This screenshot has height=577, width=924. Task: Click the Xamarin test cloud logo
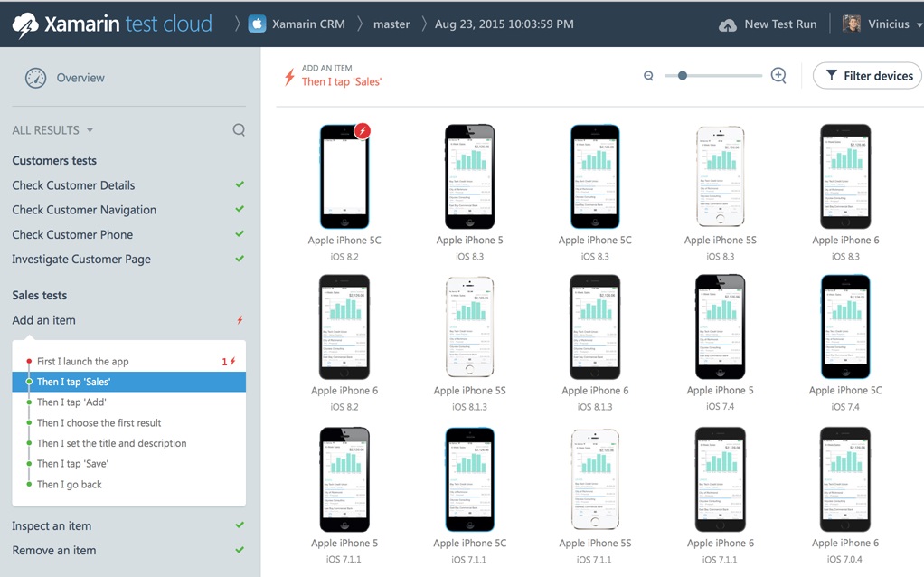coord(112,24)
